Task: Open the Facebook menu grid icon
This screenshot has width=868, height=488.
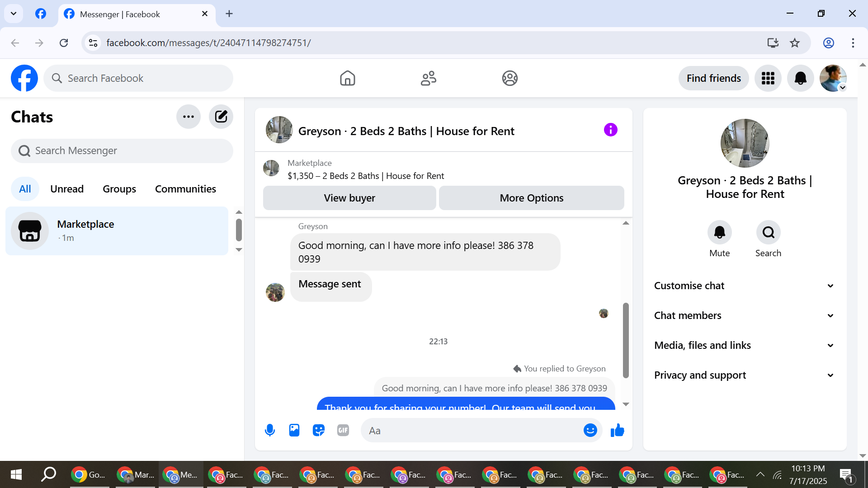Action: 768,78
